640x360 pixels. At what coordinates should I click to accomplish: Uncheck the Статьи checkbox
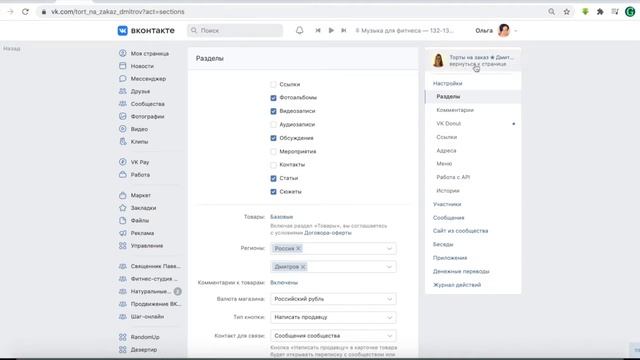(x=273, y=178)
